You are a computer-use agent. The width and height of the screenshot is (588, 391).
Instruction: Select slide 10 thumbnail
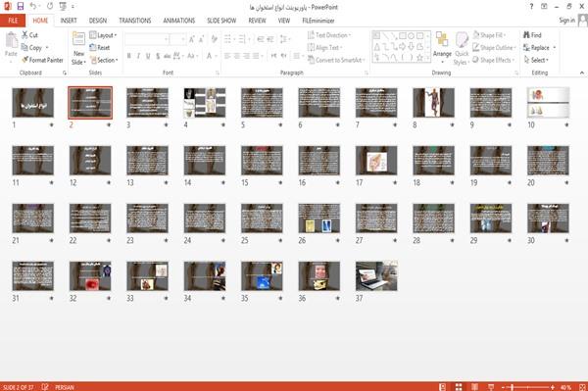(x=548, y=102)
